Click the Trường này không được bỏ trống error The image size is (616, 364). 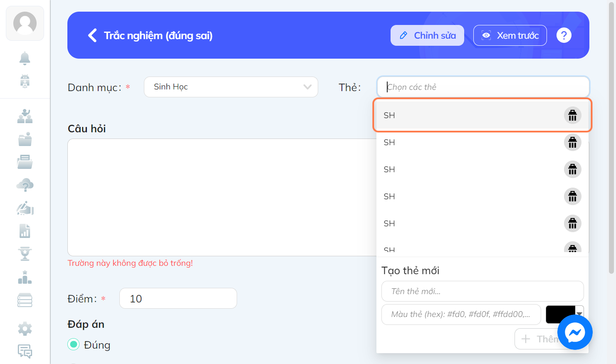(130, 263)
